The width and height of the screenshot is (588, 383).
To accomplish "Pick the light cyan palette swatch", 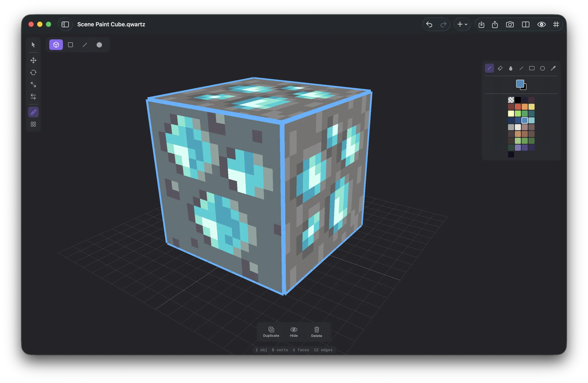I will tap(531, 120).
